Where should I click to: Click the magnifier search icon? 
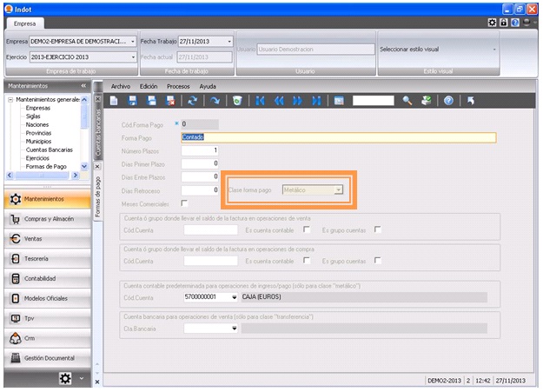[407, 101]
